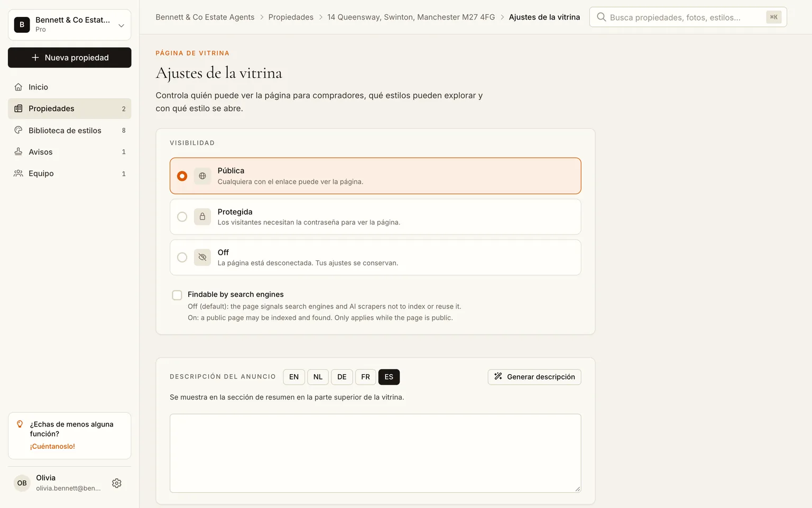Select the Protegida visibility radio button
The image size is (812, 508).
182,216
